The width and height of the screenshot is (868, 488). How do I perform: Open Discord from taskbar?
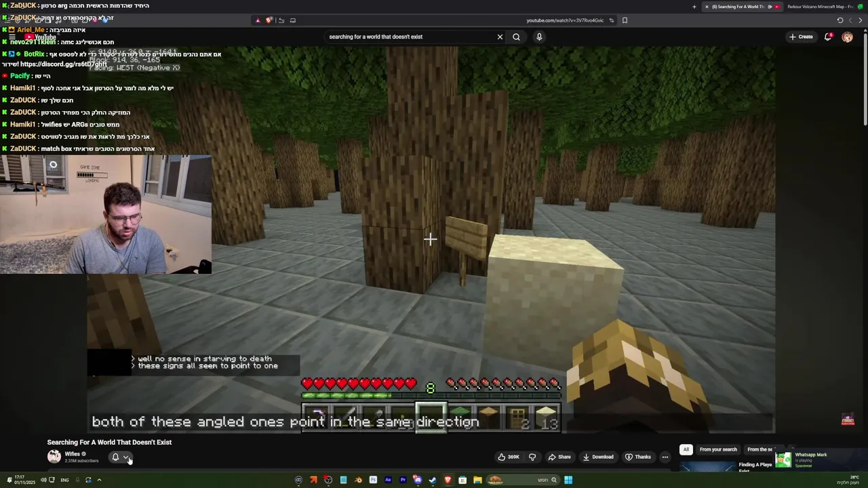pyautogui.click(x=418, y=480)
